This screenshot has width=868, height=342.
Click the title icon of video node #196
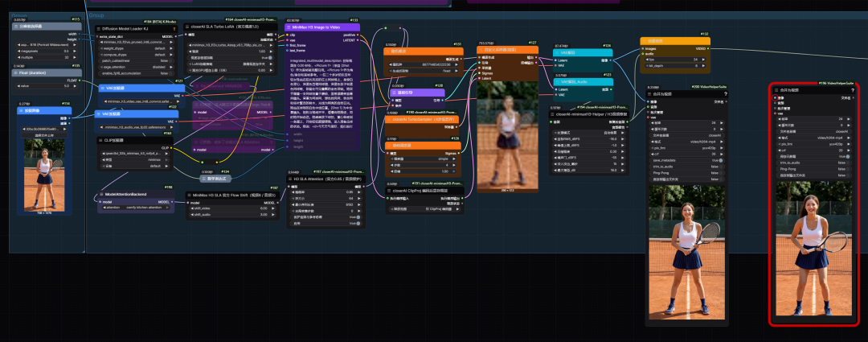pos(776,90)
